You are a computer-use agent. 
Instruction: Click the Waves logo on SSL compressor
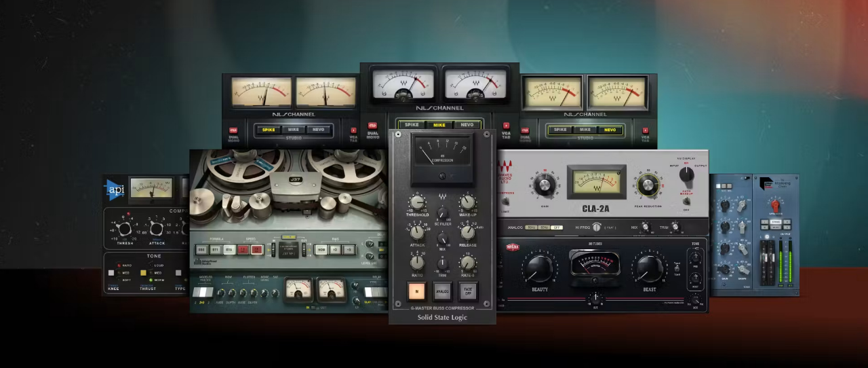pos(442,198)
